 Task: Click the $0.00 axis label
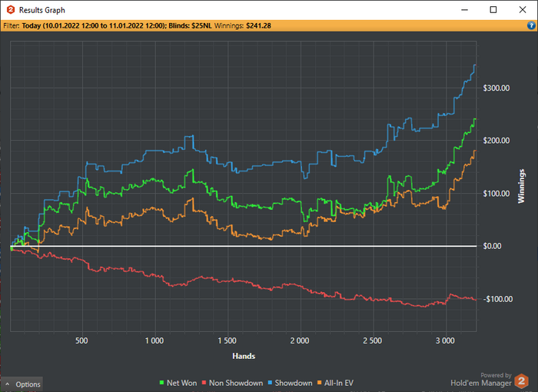pos(492,246)
